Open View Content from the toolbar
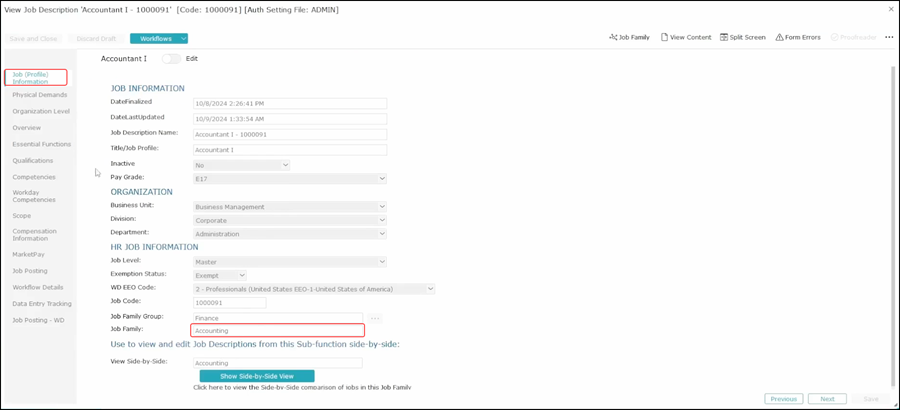This screenshot has width=900, height=410. (x=685, y=37)
